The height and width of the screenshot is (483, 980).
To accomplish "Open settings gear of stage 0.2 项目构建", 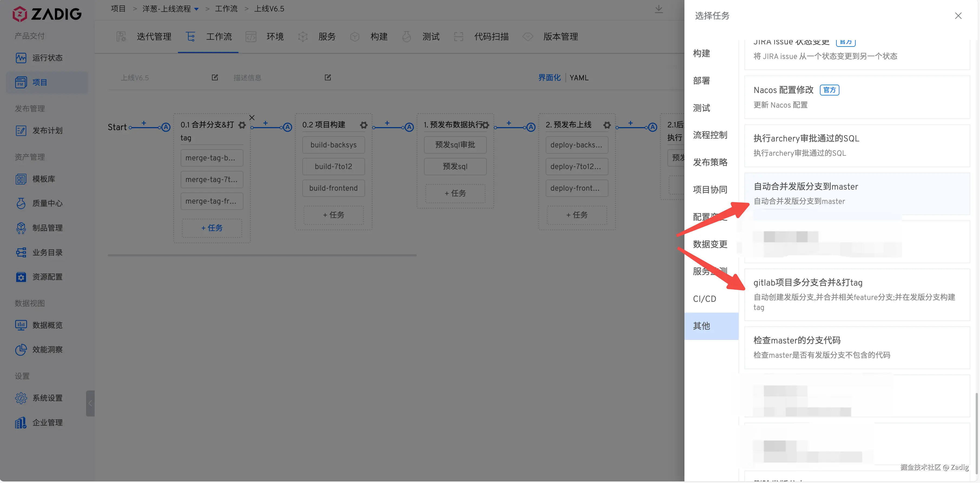I will click(363, 125).
